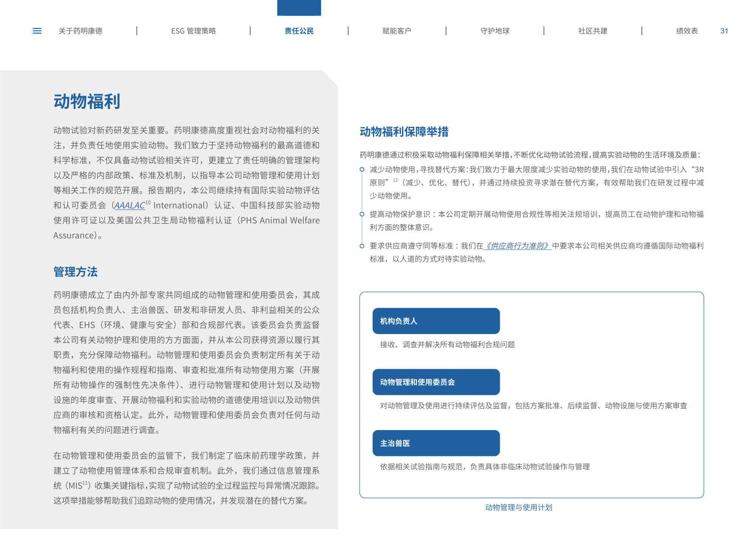Go to 社区共建 section
756x558 pixels.
coord(593,31)
